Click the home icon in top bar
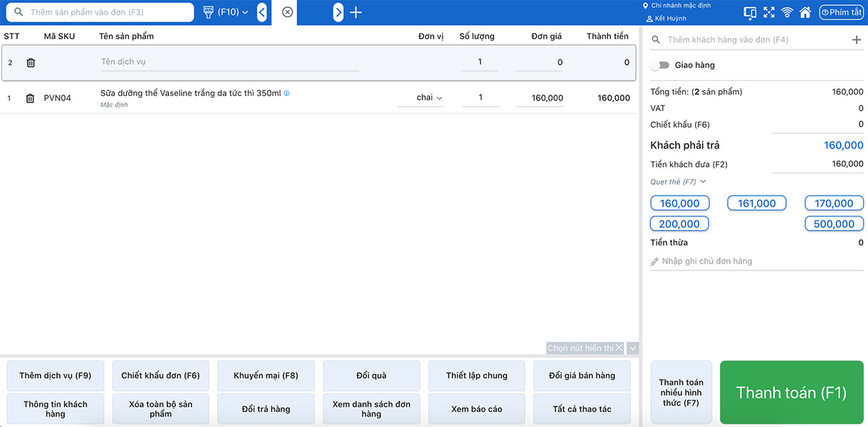The image size is (868, 427). [805, 12]
